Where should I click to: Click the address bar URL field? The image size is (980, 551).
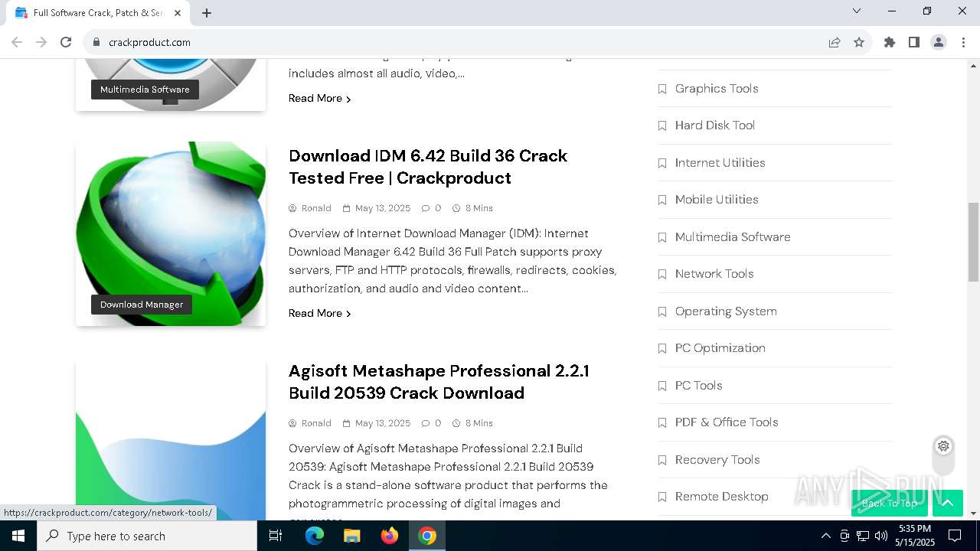click(459, 42)
